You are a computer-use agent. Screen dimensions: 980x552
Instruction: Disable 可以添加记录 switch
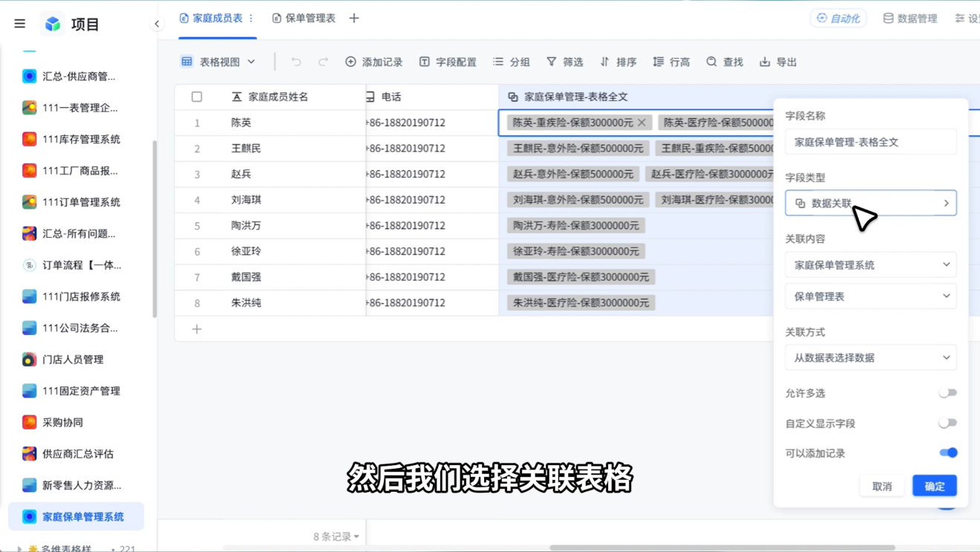pyautogui.click(x=947, y=452)
